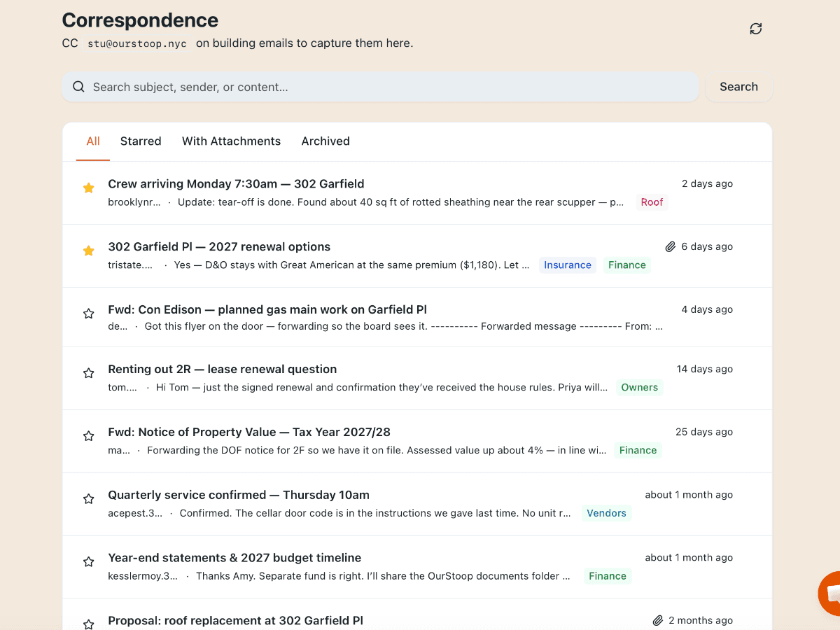Viewport: 840px width, 630px height.
Task: Click the '2 days ago' timestamp
Action: (x=707, y=184)
